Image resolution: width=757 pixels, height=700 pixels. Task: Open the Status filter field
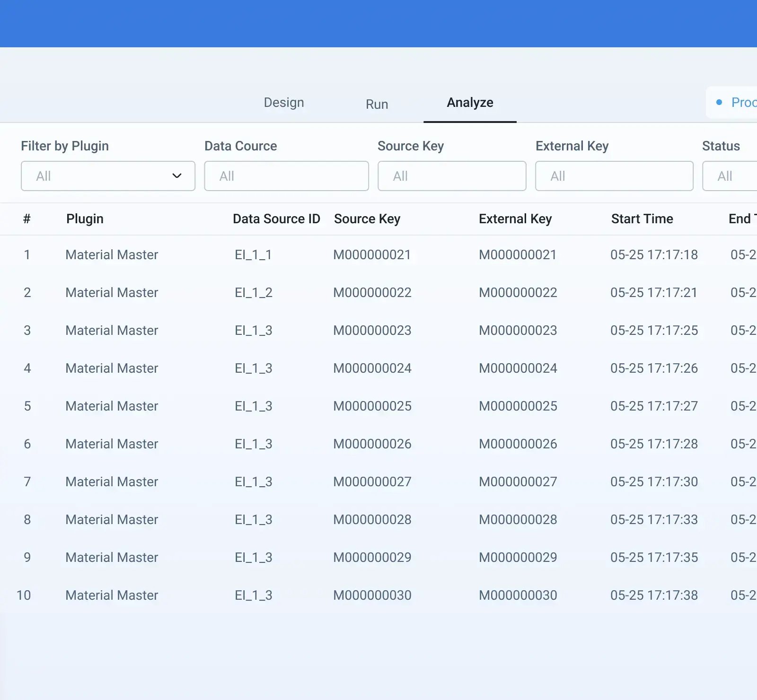pyautogui.click(x=730, y=176)
